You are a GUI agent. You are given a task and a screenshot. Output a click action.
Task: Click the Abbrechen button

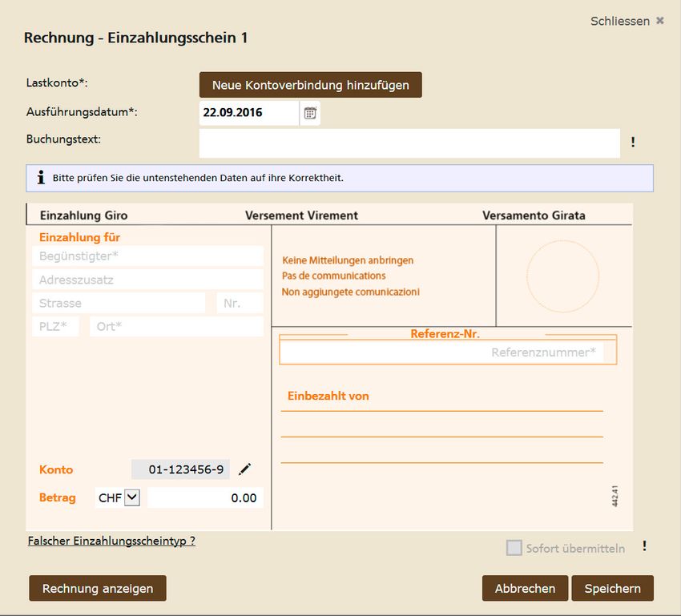[x=525, y=588]
